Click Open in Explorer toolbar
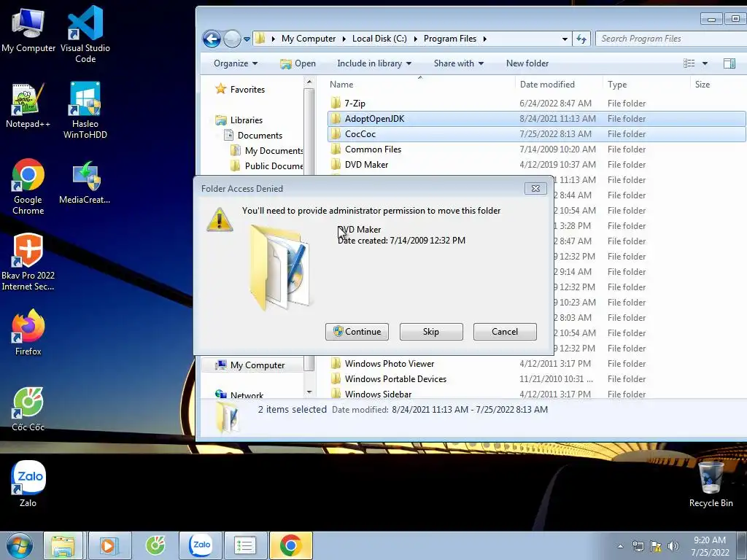Viewport: 747px width, 560px height. (298, 63)
